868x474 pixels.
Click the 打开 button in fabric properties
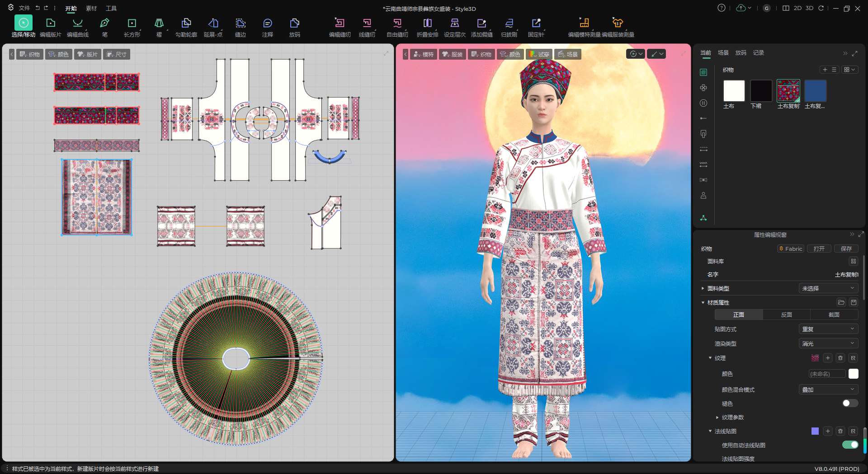pos(819,249)
